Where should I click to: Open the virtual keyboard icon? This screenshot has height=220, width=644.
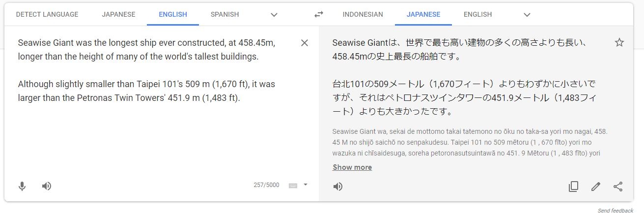click(x=293, y=186)
